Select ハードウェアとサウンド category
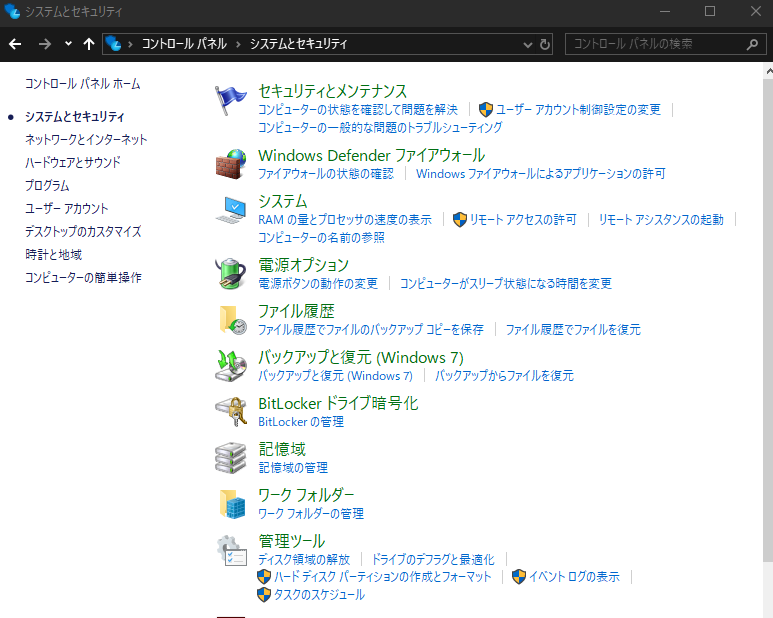Screen dimensions: 773x618 pos(73,162)
